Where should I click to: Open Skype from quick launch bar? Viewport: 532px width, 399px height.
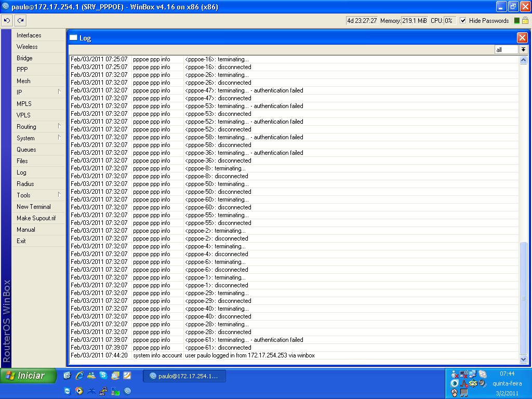tap(103, 375)
